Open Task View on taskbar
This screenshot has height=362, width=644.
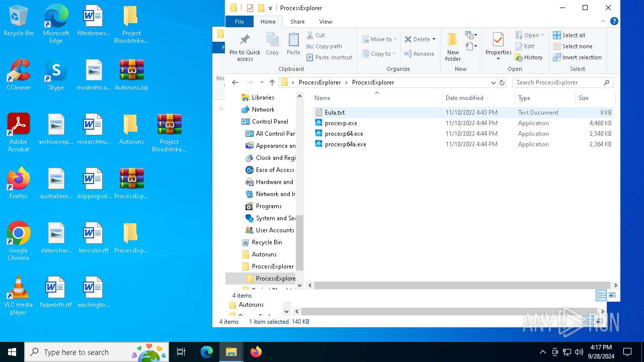[x=181, y=352]
